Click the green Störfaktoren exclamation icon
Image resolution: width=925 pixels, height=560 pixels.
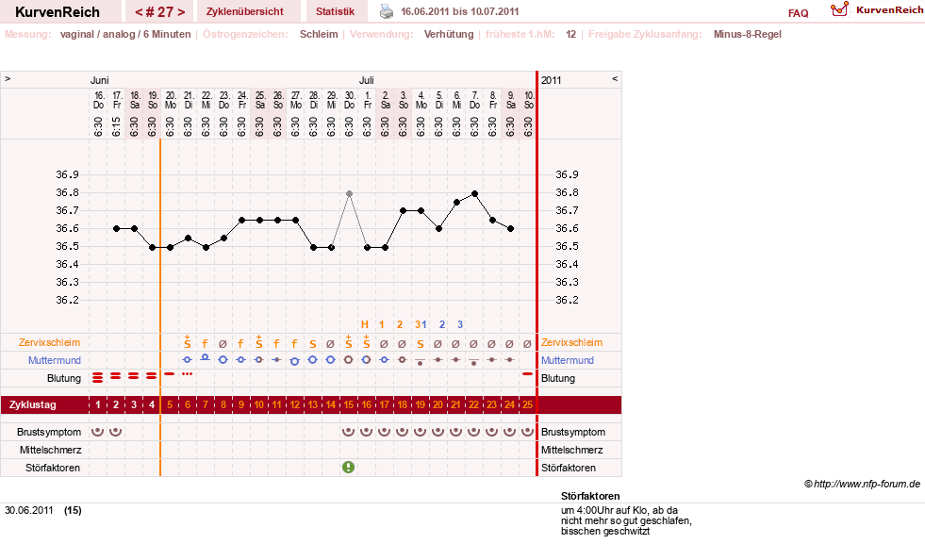point(349,468)
